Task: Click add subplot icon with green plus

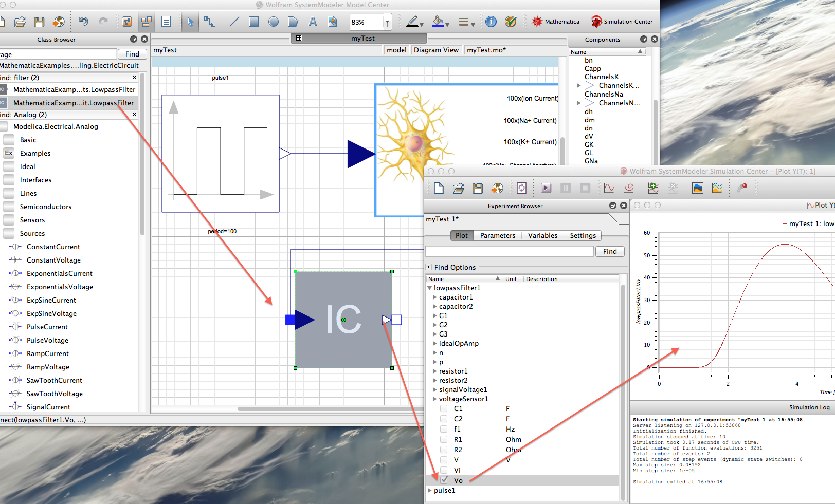Action: [x=653, y=188]
